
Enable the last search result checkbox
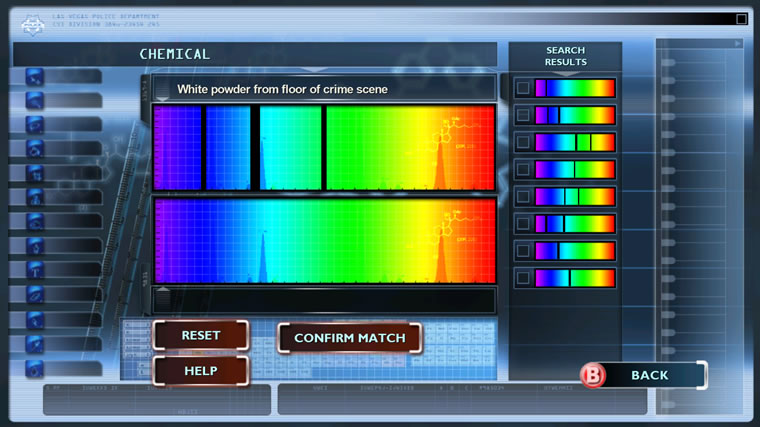pos(522,277)
